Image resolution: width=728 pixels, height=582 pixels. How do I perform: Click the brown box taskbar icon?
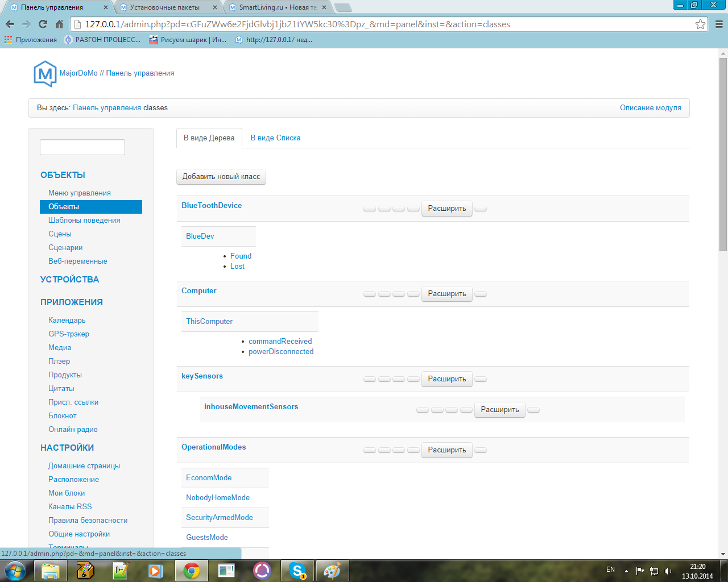(x=85, y=570)
